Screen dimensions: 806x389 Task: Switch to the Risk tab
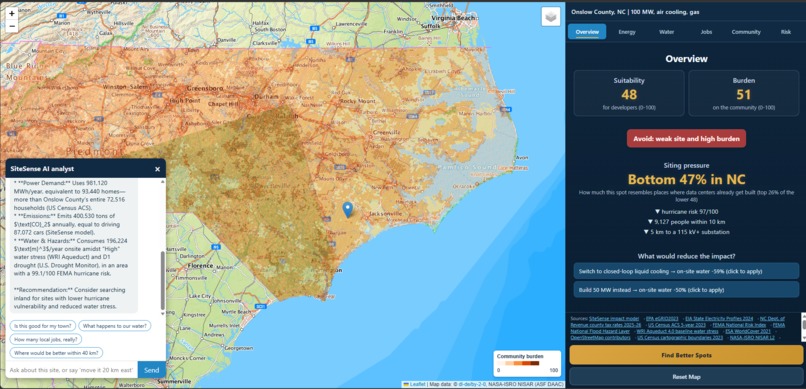coord(785,32)
